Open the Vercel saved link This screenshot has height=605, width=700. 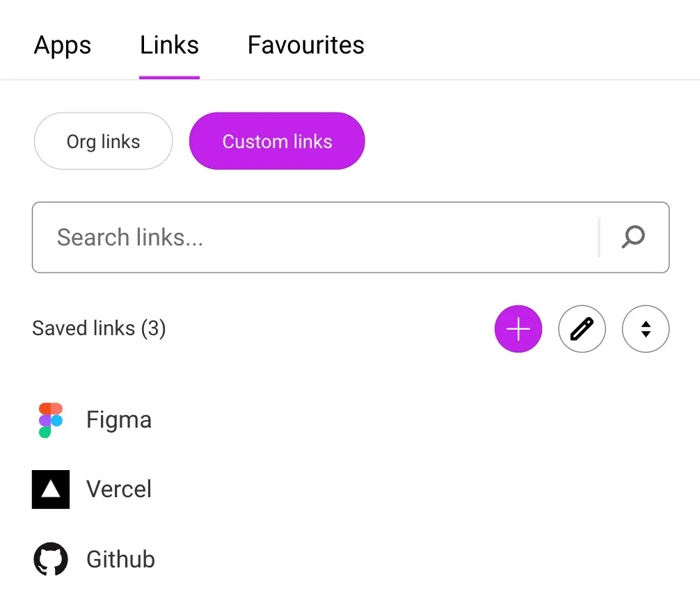coord(119,489)
